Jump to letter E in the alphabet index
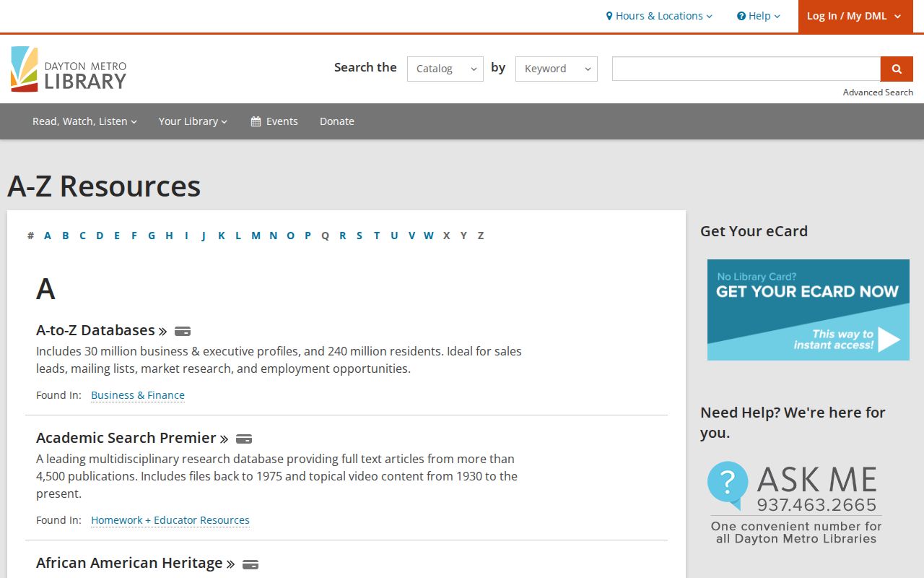The image size is (924, 578). 117,236
